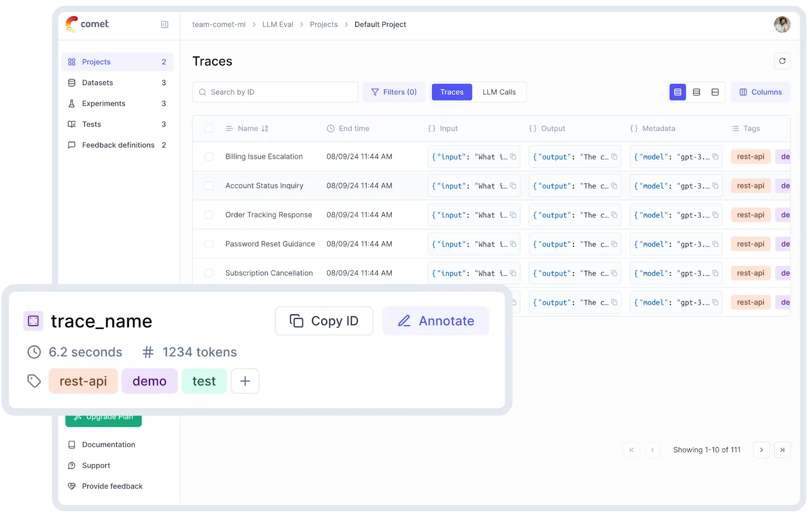Open the Filters (0) dropdown
The height and width of the screenshot is (516, 812).
[394, 92]
